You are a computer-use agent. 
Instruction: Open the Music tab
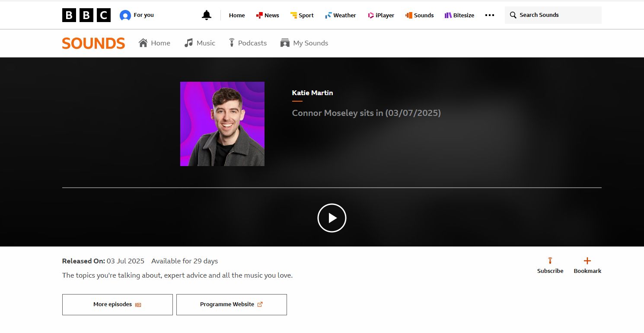200,43
